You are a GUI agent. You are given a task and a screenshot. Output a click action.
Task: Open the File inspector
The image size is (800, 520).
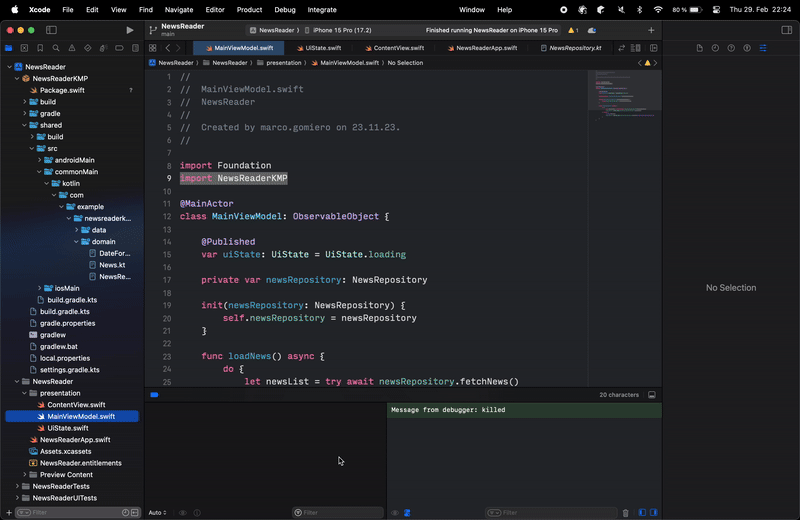699,48
